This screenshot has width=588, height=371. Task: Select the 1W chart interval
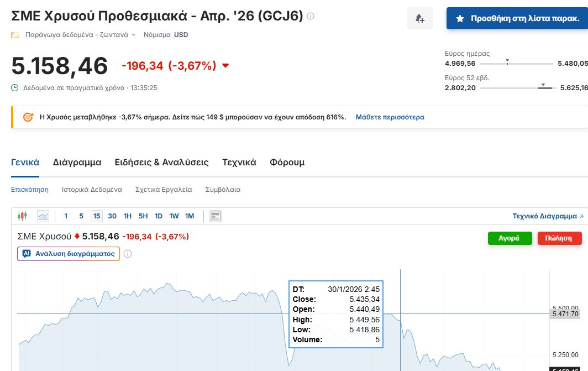click(174, 216)
